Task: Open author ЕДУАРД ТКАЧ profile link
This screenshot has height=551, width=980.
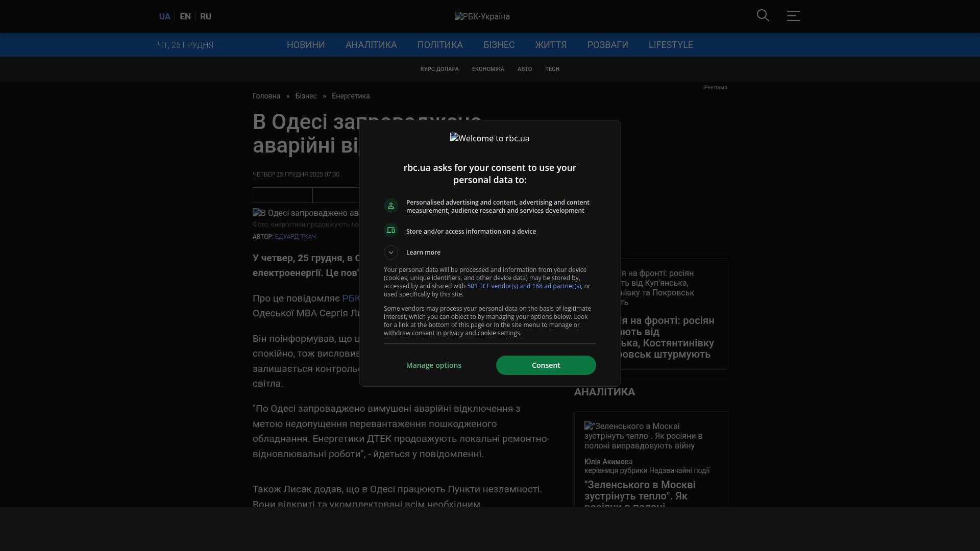Action: point(295,237)
